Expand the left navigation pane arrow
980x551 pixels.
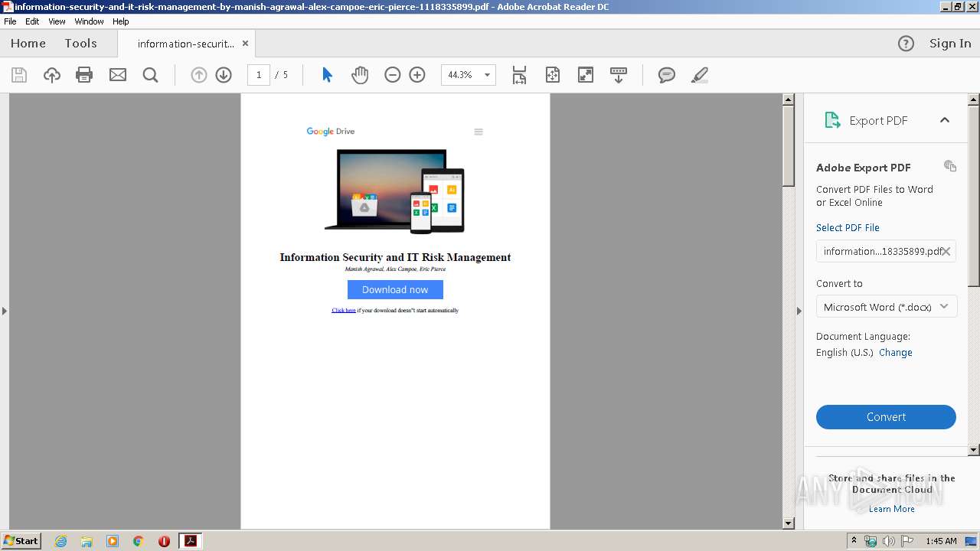[5, 311]
